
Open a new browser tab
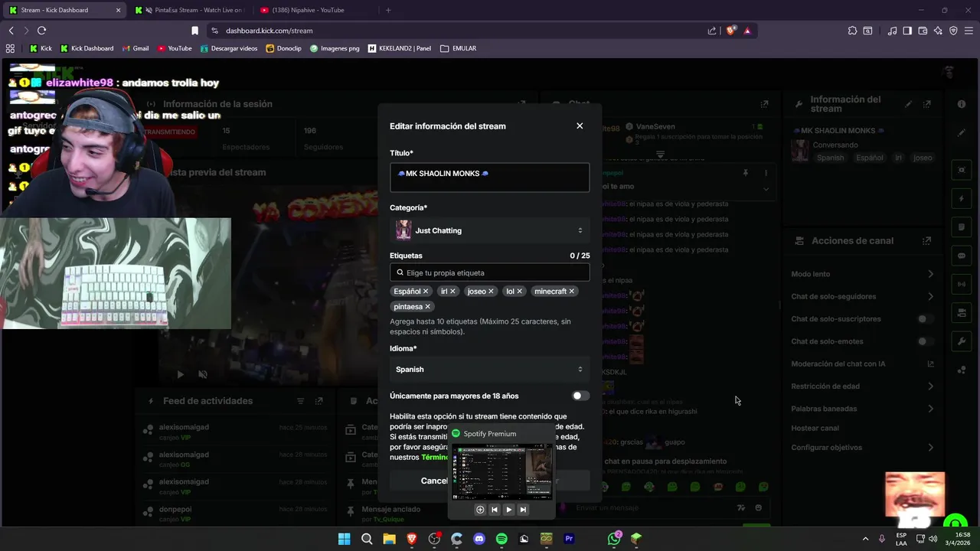click(x=388, y=10)
